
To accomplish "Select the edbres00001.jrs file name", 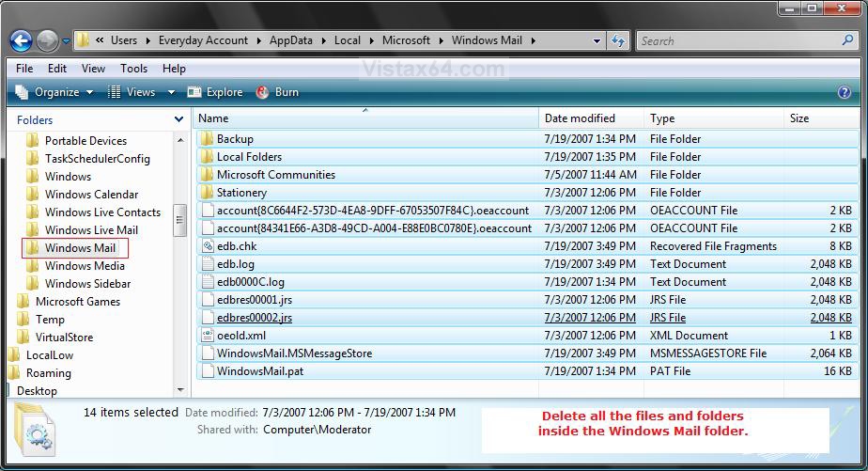I will pyautogui.click(x=255, y=299).
